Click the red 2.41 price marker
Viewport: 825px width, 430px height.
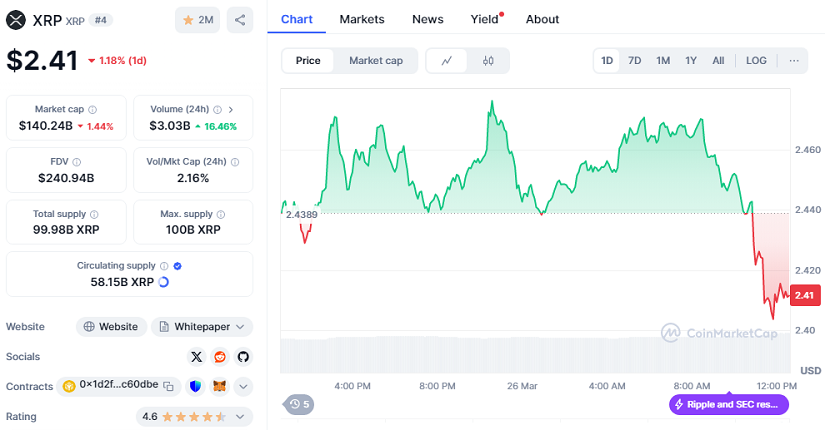pyautogui.click(x=804, y=295)
